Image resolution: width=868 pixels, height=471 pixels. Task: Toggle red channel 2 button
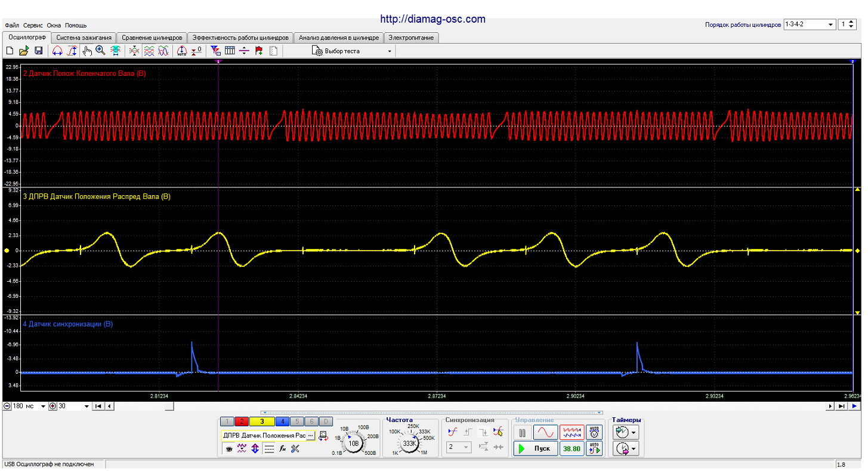click(x=242, y=421)
